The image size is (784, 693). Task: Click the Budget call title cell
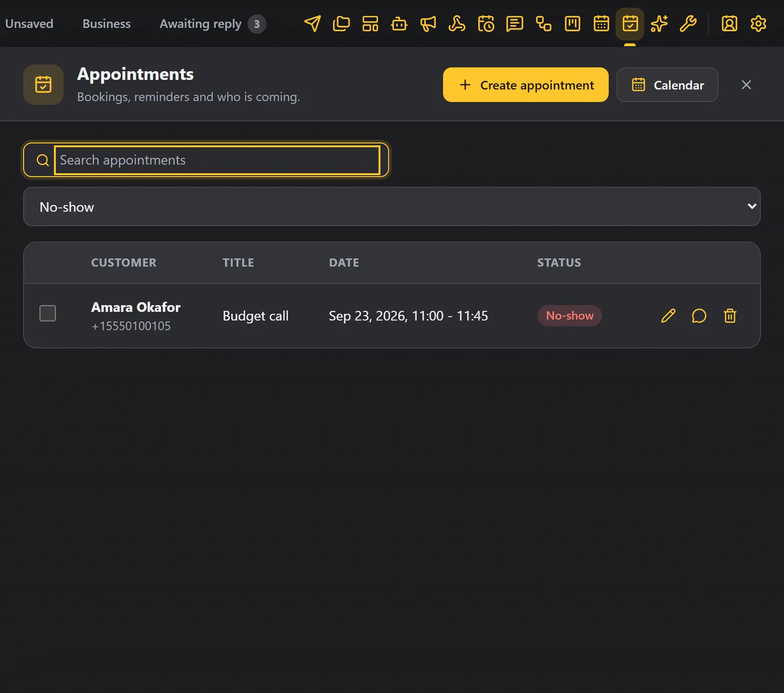click(x=255, y=316)
